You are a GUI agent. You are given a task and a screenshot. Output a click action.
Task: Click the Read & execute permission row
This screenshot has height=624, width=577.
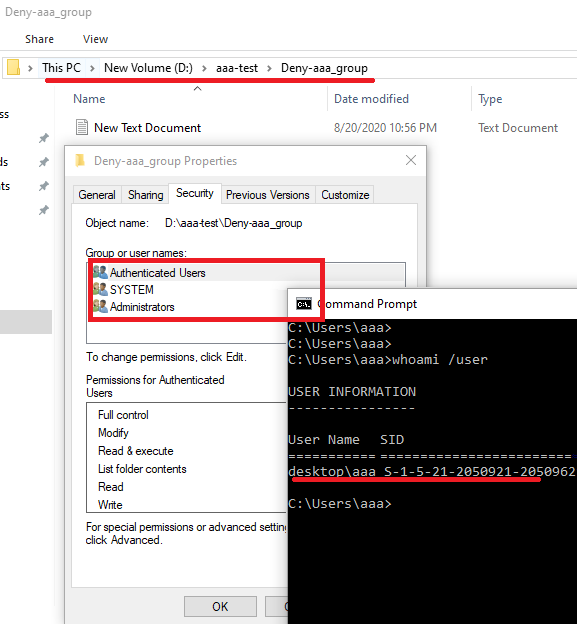(x=136, y=451)
